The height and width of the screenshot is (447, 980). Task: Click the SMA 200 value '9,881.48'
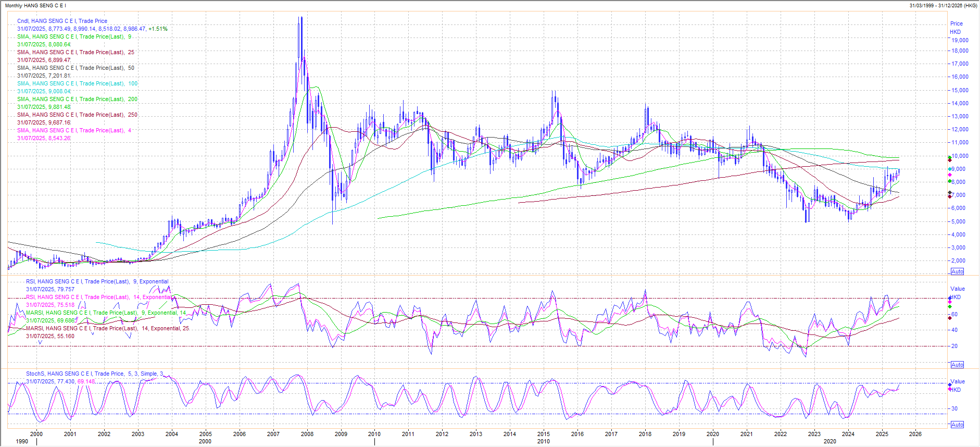point(59,107)
